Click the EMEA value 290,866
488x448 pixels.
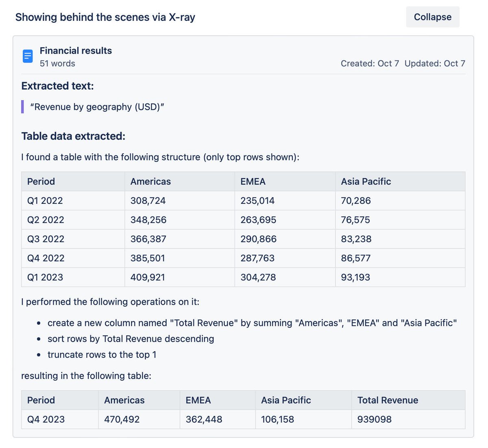pos(258,239)
